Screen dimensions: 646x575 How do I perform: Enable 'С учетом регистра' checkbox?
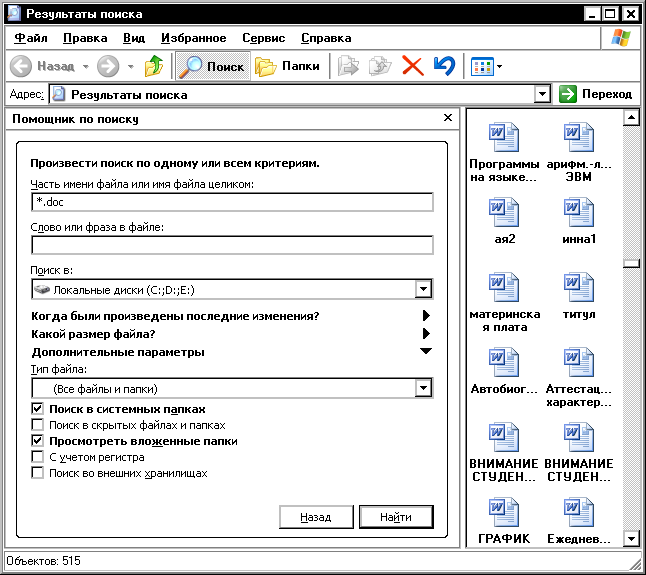coord(37,457)
